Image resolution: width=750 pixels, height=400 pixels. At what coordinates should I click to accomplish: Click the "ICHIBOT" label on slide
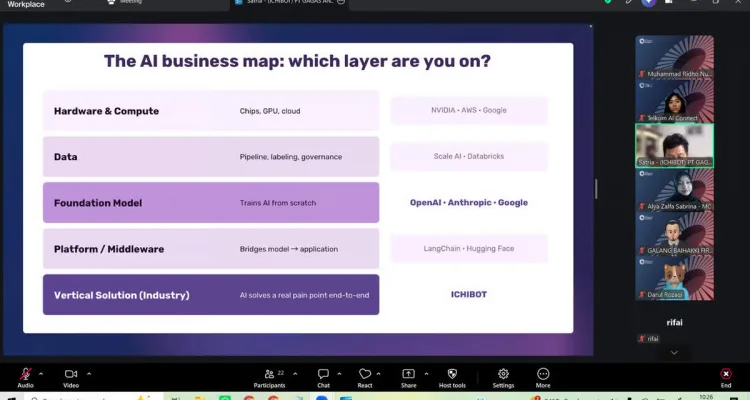pos(469,294)
